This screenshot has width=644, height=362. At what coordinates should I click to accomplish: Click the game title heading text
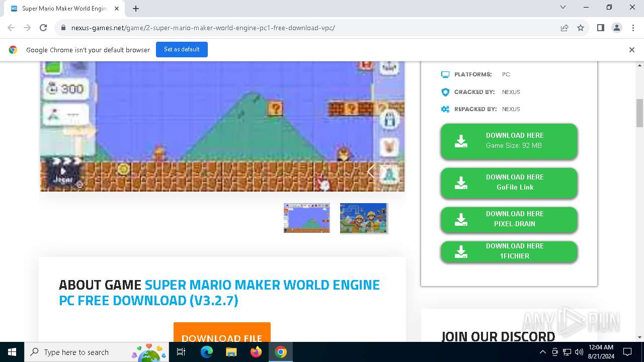click(x=219, y=293)
